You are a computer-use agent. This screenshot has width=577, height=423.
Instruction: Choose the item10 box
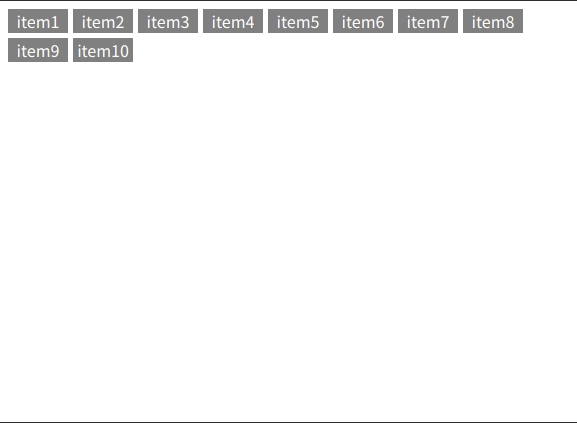point(103,50)
